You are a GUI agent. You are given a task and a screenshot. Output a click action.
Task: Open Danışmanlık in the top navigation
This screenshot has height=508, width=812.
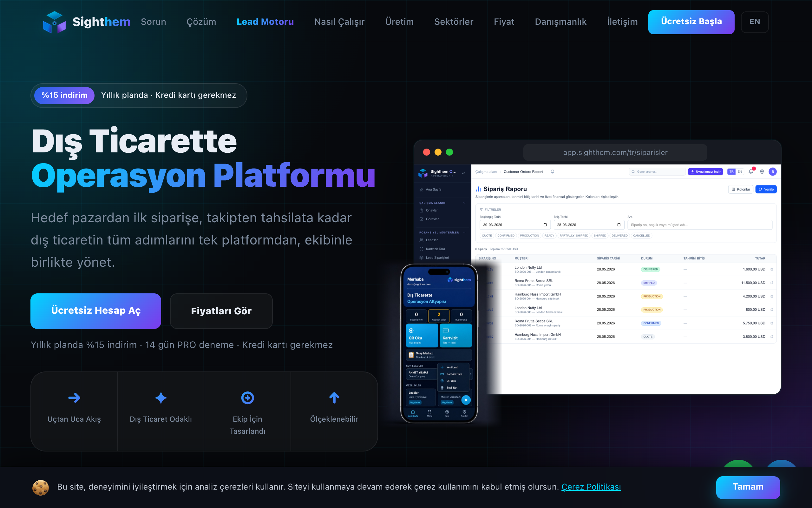coord(561,22)
